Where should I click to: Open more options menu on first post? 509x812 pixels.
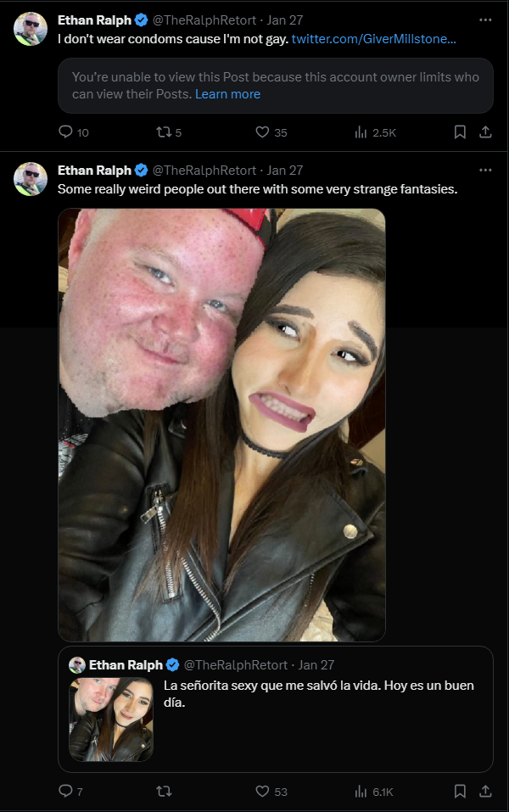(x=485, y=20)
